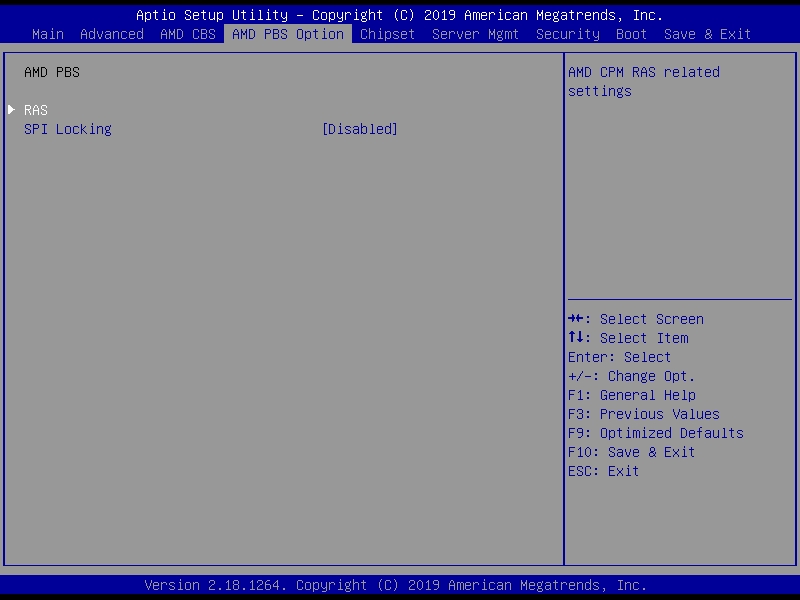This screenshot has width=800, height=600.
Task: Click the F9: Optimized Defaults hint
Action: point(656,433)
